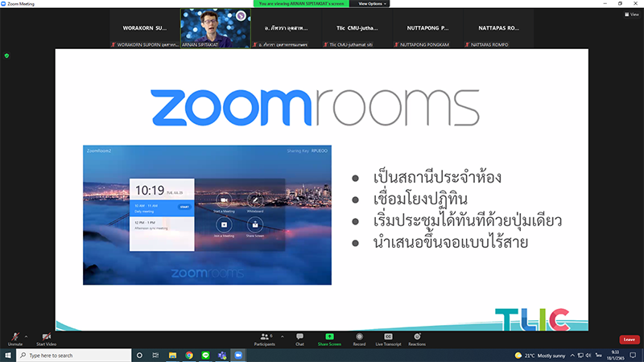Screen dimensions: 644x362
Task: Open Google Chrome from the taskbar
Action: point(189,355)
